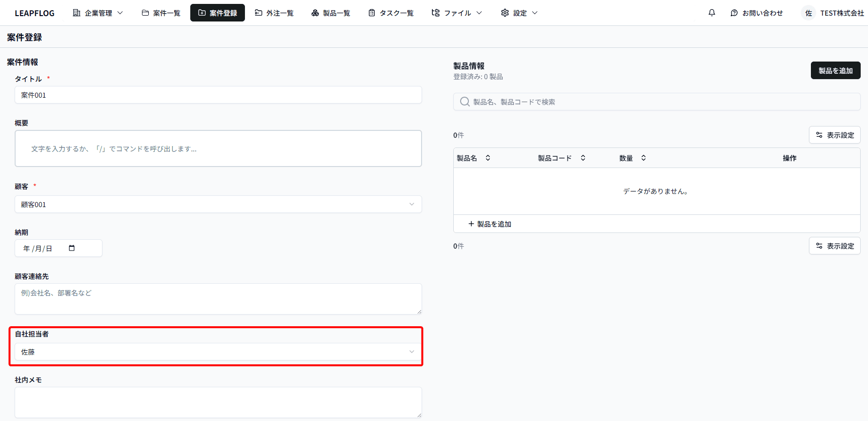This screenshot has height=421, width=868.
Task: Focus the タイトル field with 案件001
Action: 218,95
